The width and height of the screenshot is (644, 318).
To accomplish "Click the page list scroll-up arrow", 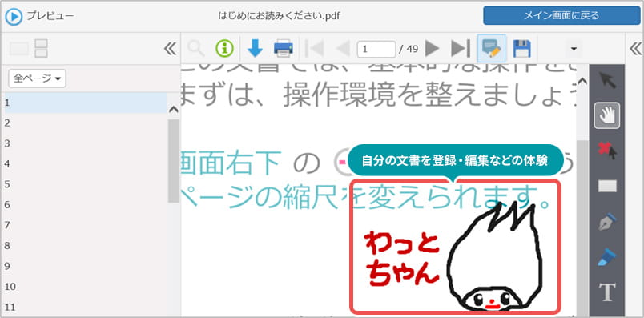I will [x=174, y=109].
